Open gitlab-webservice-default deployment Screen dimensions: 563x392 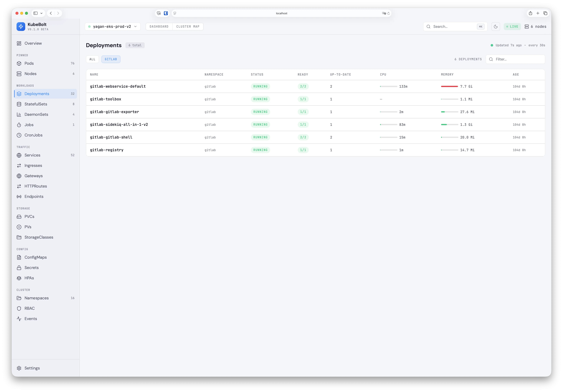click(118, 86)
